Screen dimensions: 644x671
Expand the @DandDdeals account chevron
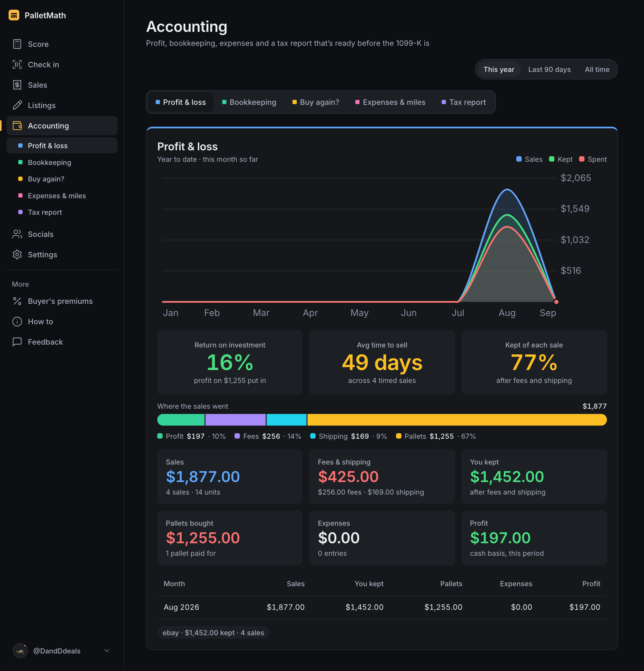pos(107,651)
